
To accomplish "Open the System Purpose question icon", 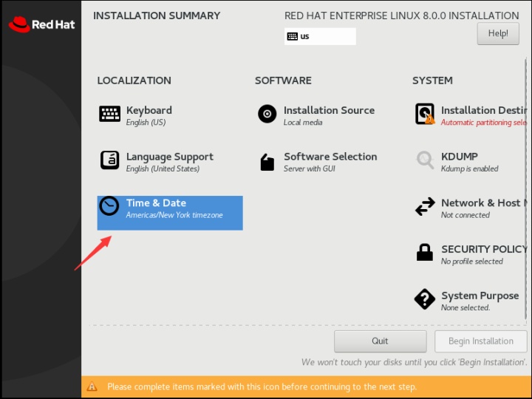I will point(424,299).
